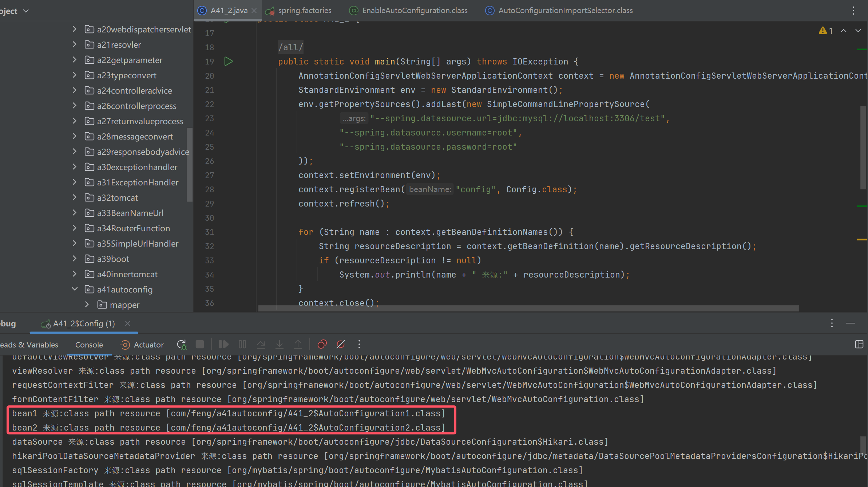
Task: Stop the running debug process
Action: tap(200, 344)
